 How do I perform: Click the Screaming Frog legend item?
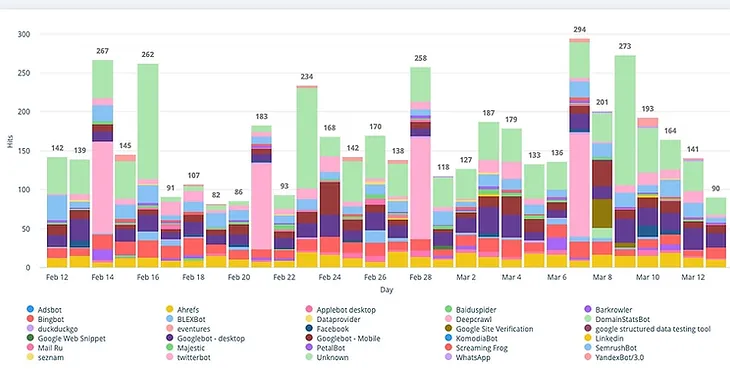(x=476, y=348)
